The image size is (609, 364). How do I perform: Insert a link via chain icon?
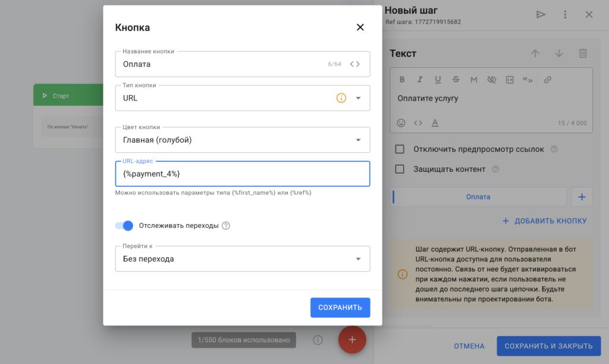[x=548, y=80]
